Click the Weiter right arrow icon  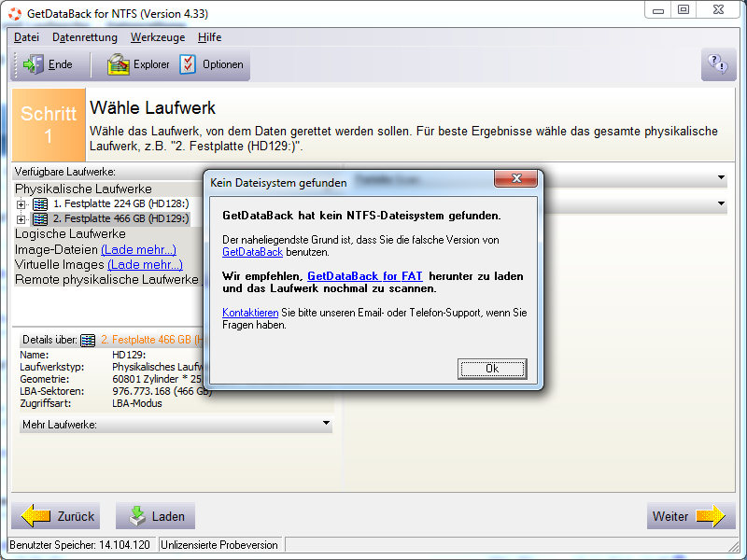(x=711, y=516)
